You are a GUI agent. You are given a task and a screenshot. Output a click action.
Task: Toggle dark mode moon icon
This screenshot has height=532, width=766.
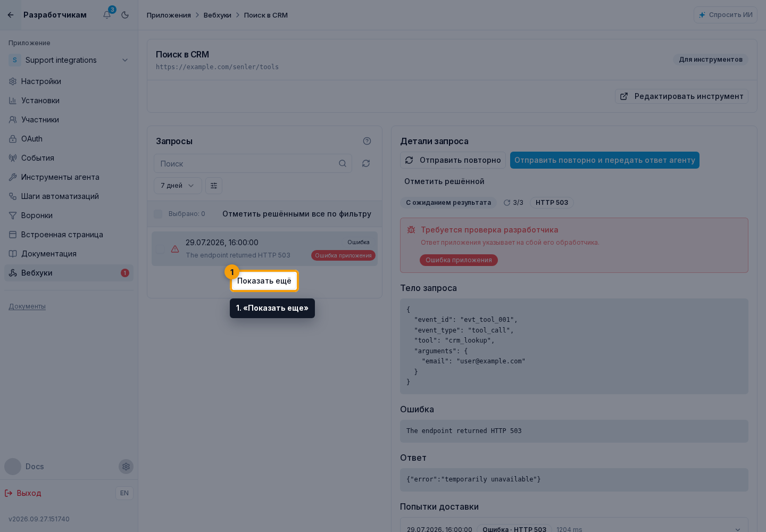[125, 15]
